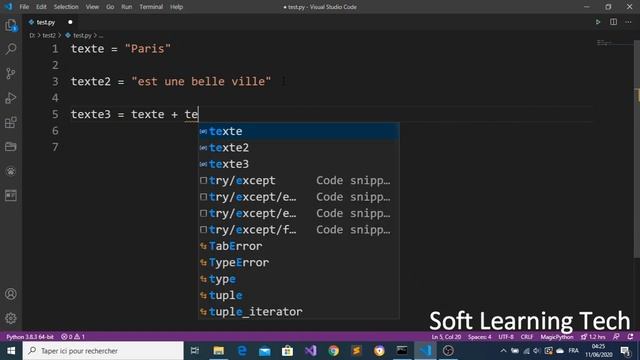Open the Selection menu

pos(66,7)
